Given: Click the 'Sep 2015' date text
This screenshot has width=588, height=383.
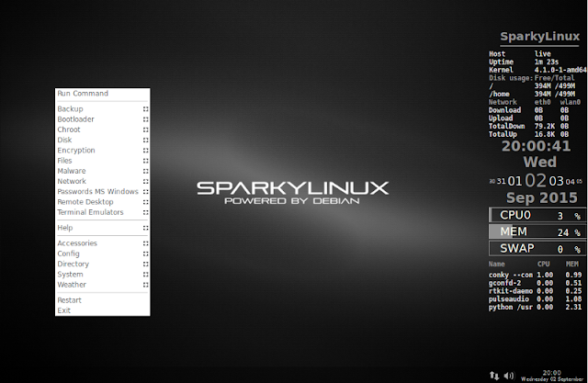Looking at the screenshot, I should 541,197.
